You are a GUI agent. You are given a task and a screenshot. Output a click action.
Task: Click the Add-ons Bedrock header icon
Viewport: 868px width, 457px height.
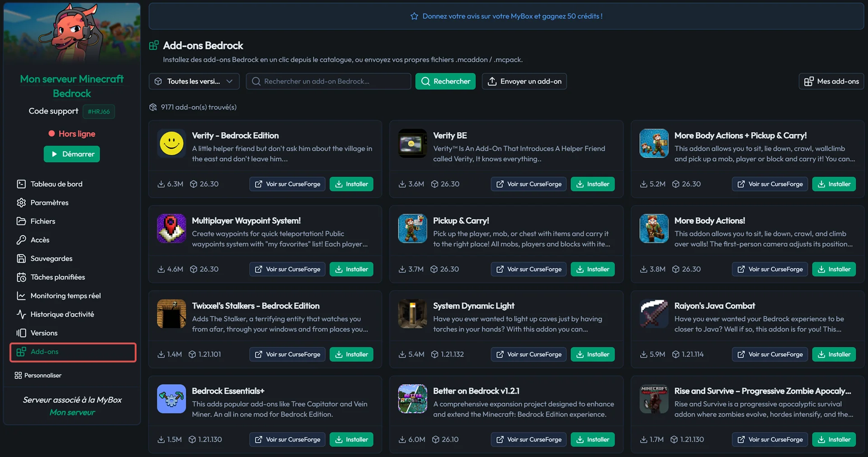click(x=154, y=45)
